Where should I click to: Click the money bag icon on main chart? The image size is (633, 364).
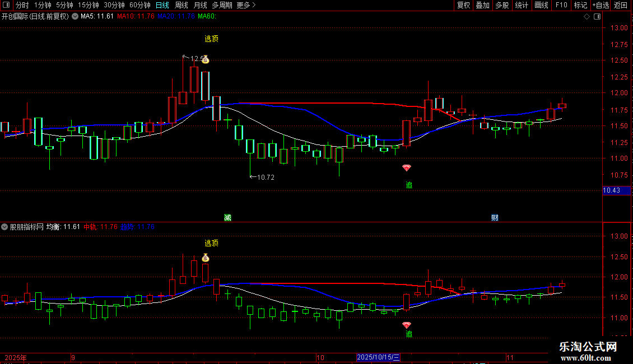[206, 59]
